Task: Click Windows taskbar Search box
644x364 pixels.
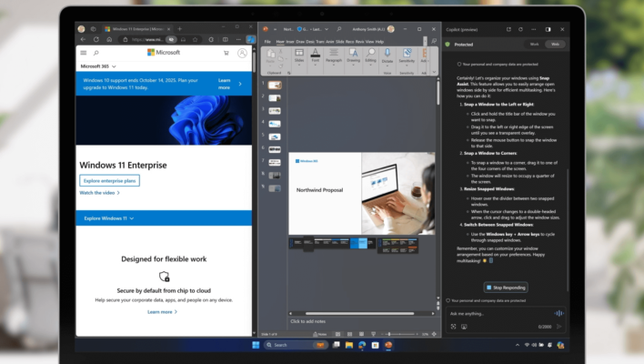Action: tap(296, 345)
